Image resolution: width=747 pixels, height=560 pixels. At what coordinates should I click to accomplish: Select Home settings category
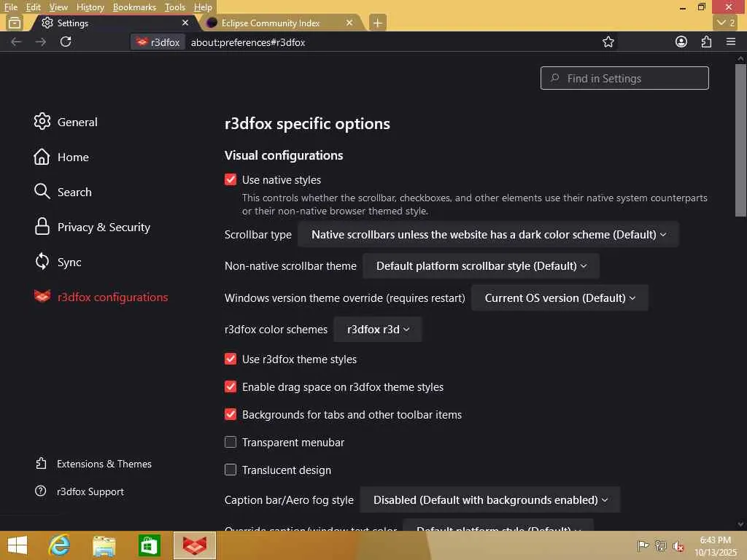click(x=61, y=157)
